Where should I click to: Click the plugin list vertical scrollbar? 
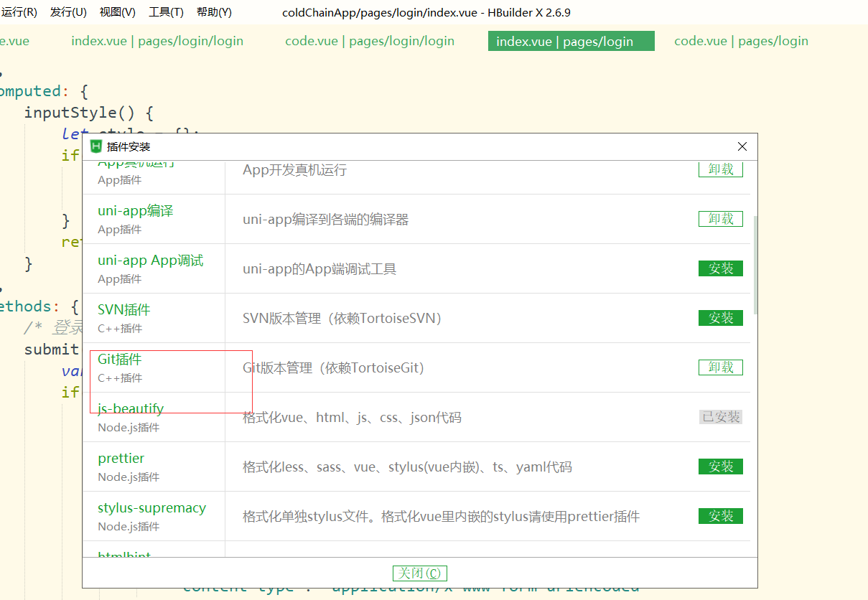click(x=755, y=263)
